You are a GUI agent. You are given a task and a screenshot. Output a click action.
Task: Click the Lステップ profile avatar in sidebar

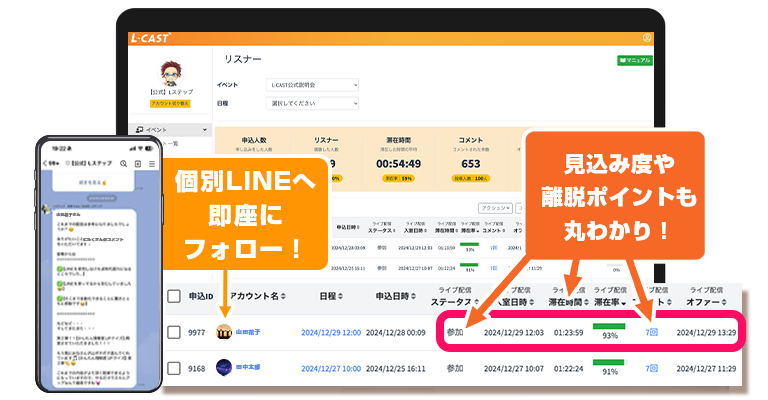(170, 76)
